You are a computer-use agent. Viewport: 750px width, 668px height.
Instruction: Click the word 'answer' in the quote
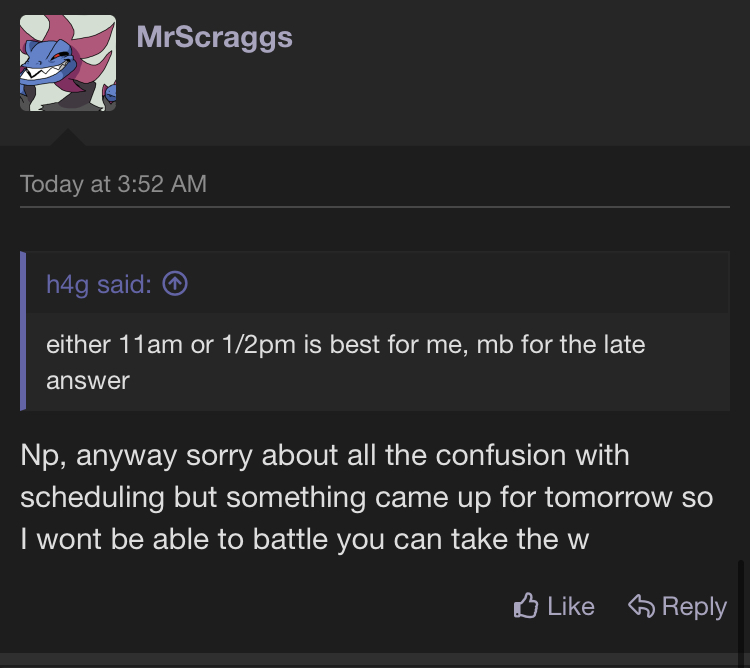pyautogui.click(x=88, y=380)
